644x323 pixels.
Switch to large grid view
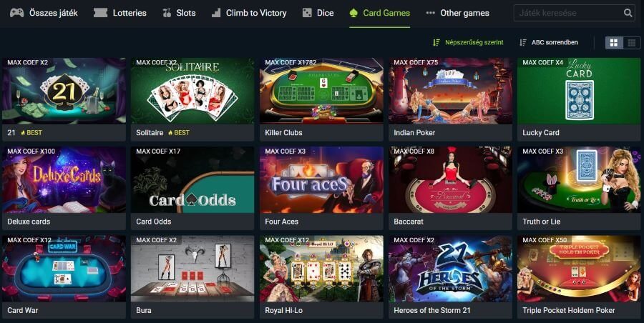(614, 43)
